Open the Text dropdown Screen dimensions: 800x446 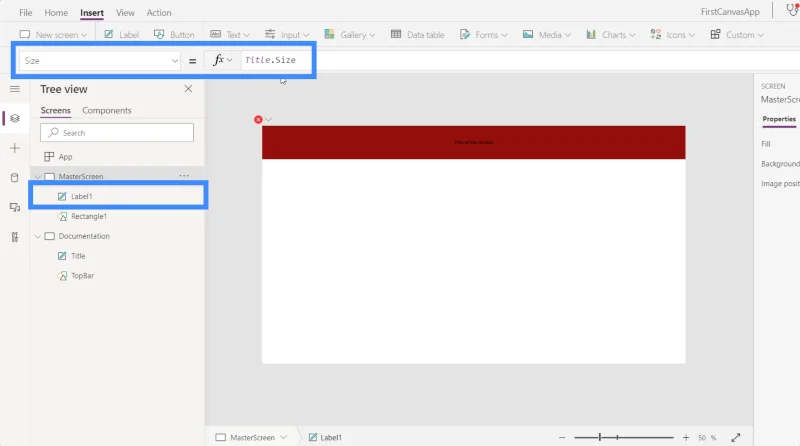230,35
